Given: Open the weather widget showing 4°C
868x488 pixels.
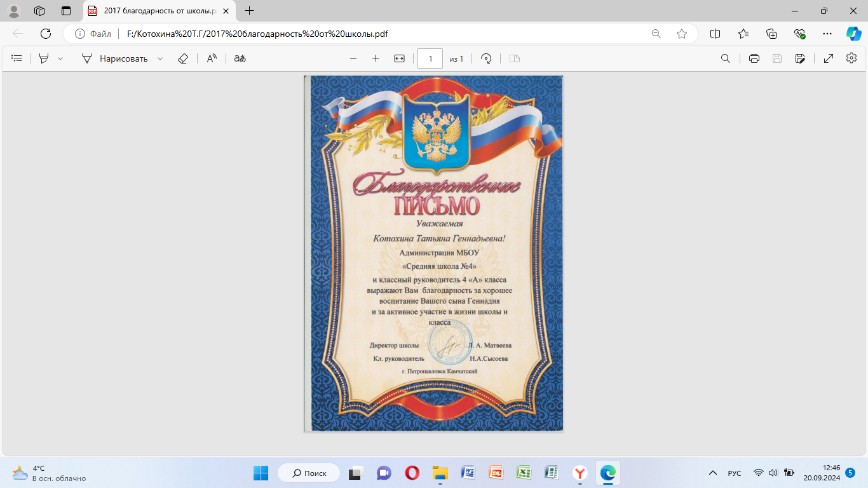Looking at the screenshot, I should pyautogui.click(x=49, y=473).
